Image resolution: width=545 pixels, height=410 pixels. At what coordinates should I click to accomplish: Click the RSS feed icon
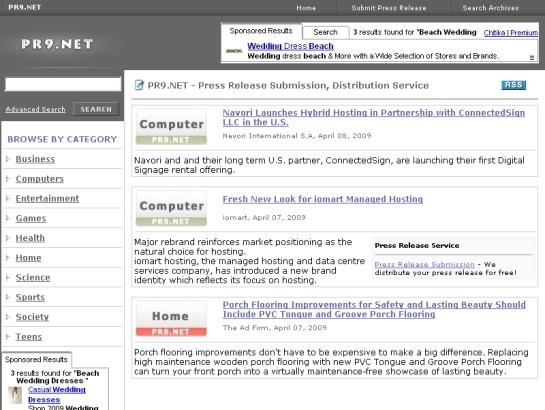point(513,85)
